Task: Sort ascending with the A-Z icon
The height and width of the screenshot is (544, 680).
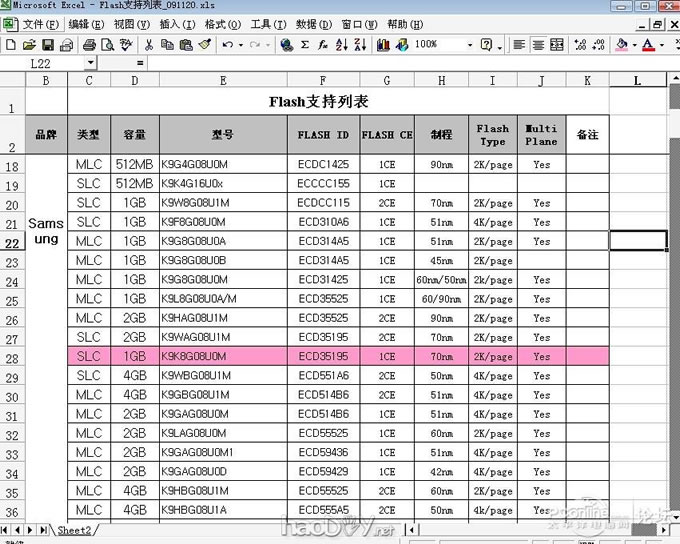Action: [x=341, y=45]
